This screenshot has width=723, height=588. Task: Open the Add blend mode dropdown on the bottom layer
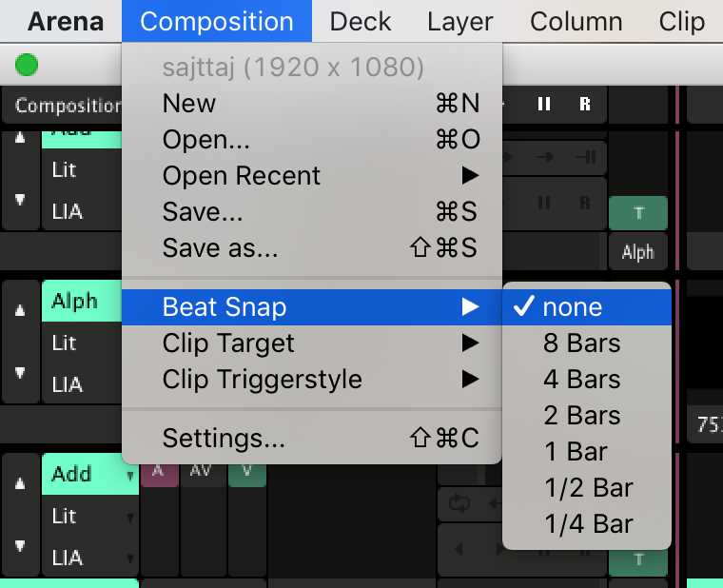pyautogui.click(x=90, y=474)
